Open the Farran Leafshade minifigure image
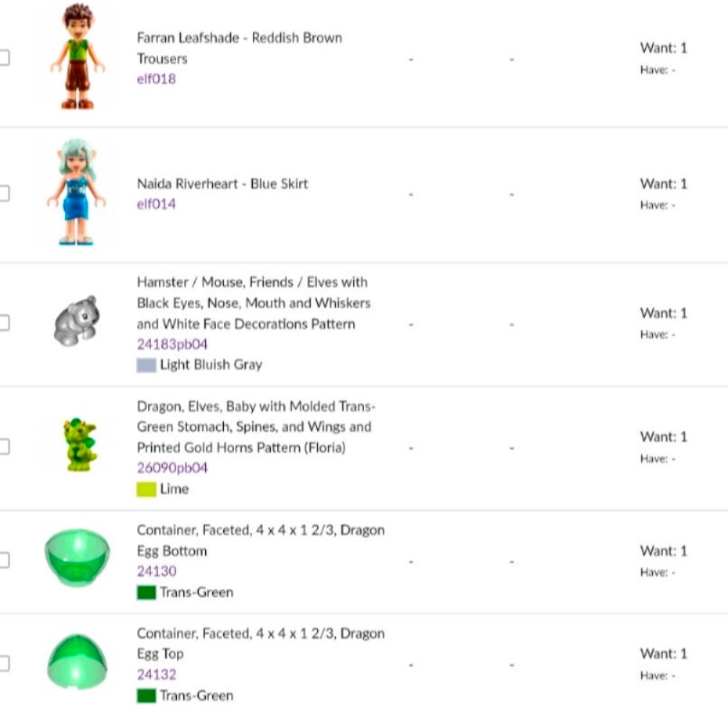This screenshot has width=728, height=711. [x=77, y=58]
